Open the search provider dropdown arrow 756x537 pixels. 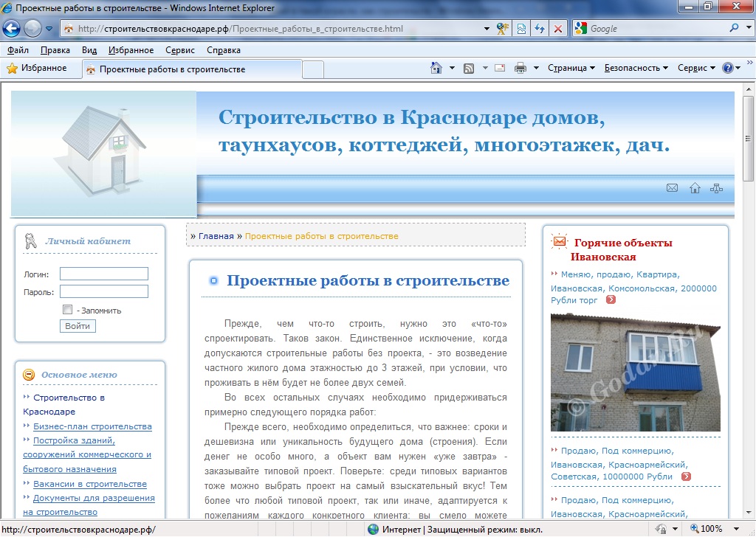coord(749,29)
